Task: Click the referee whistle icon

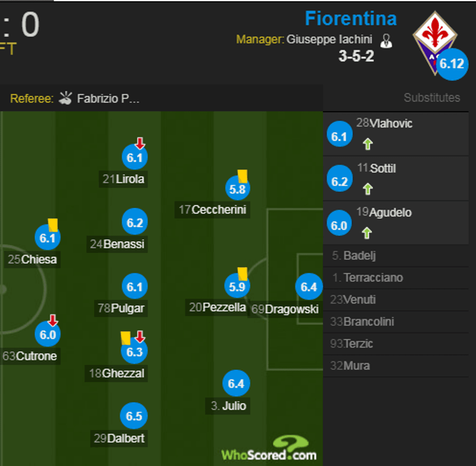Action: coord(65,99)
